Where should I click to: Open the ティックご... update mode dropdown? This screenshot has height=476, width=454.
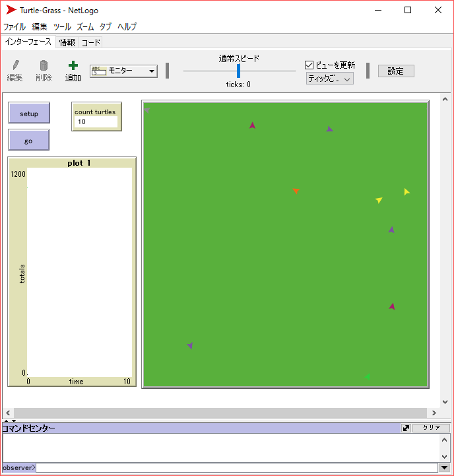pos(330,79)
